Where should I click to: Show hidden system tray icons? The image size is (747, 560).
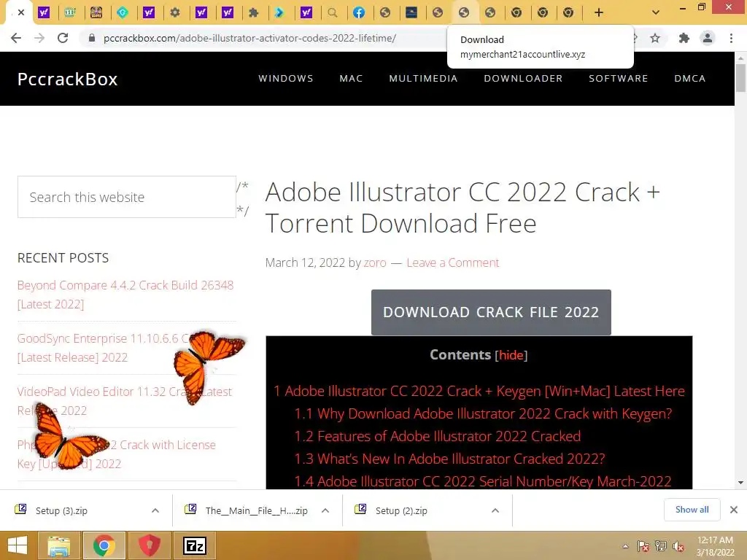(x=625, y=546)
